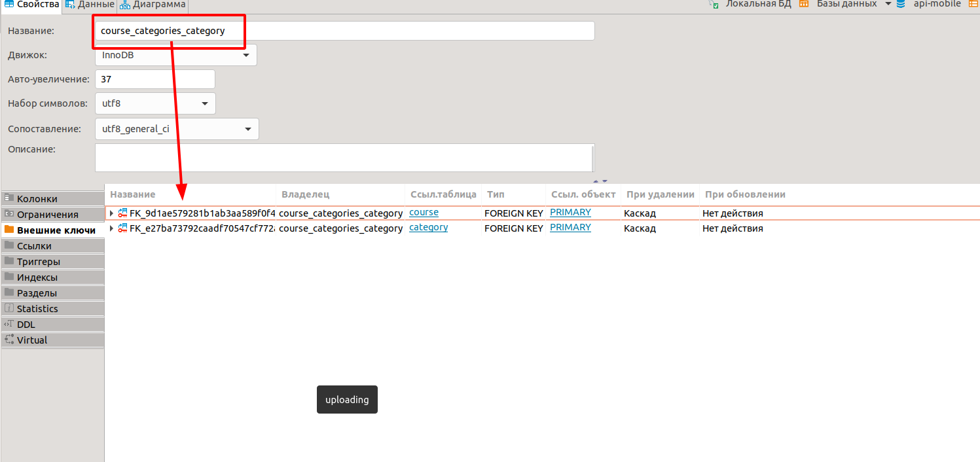Open the Набор символов utf8 dropdown
This screenshot has height=462, width=980.
(155, 103)
